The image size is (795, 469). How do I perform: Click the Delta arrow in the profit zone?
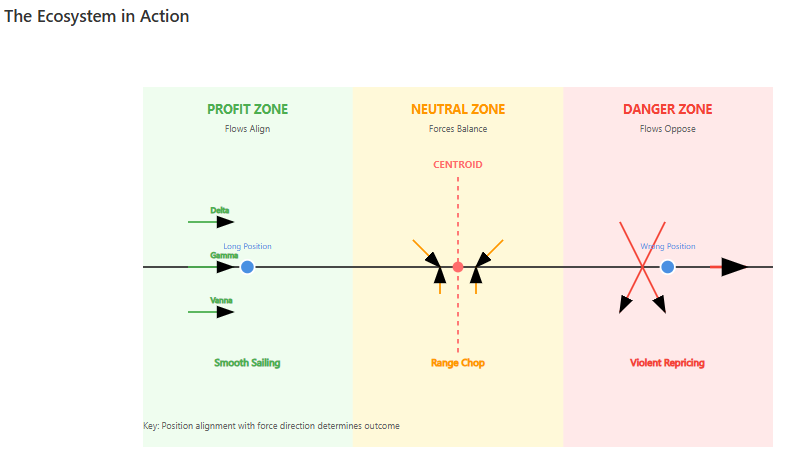coord(211,222)
